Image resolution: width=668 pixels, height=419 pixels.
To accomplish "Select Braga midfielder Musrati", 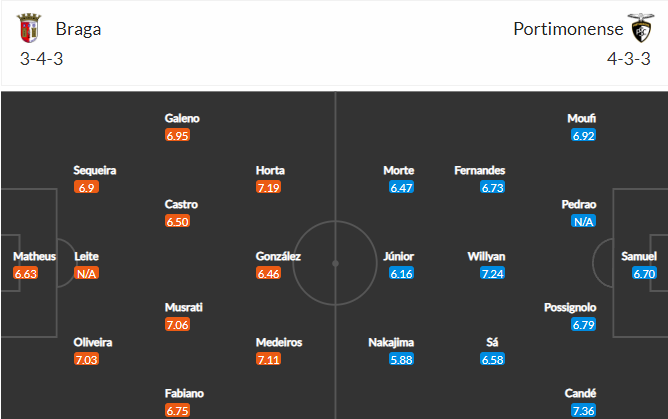I will point(181,307).
